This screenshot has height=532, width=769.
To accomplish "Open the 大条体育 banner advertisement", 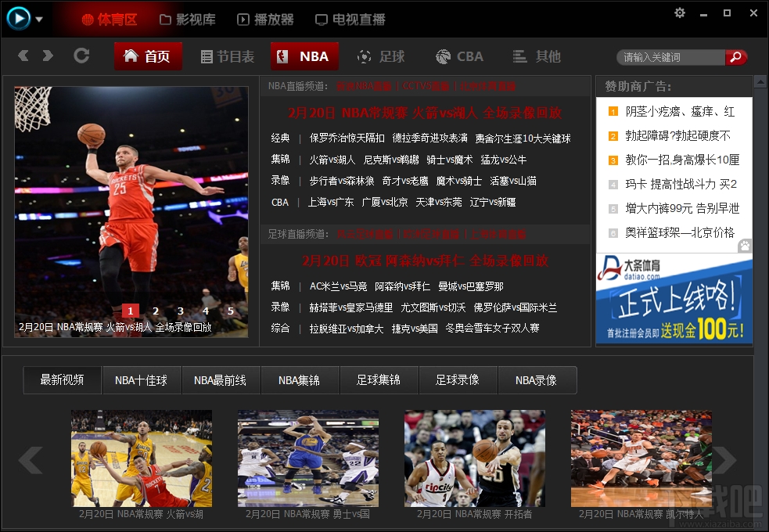I will click(674, 299).
